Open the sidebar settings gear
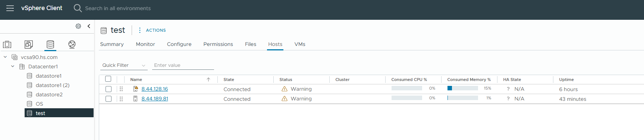The height and width of the screenshot is (140, 644). tap(78, 26)
